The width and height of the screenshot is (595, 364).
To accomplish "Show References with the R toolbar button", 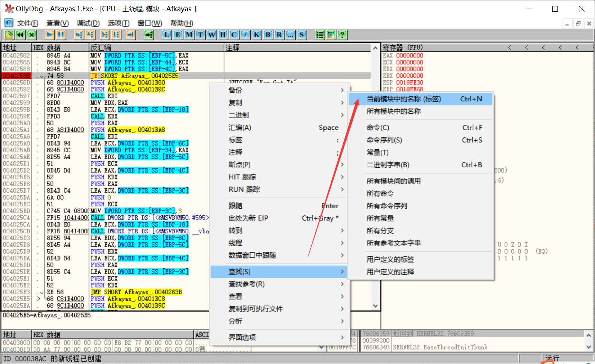I will tap(279, 35).
